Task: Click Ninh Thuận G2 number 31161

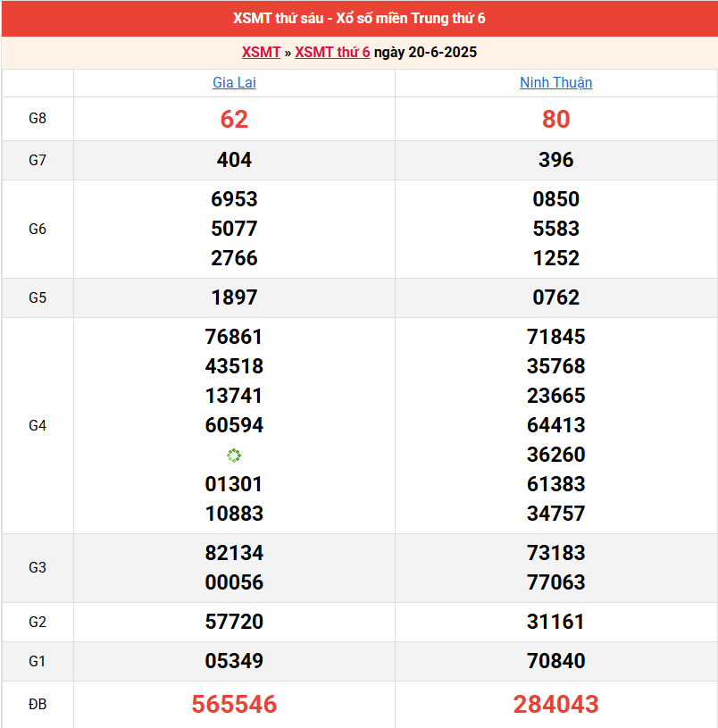Action: pyautogui.click(x=555, y=622)
